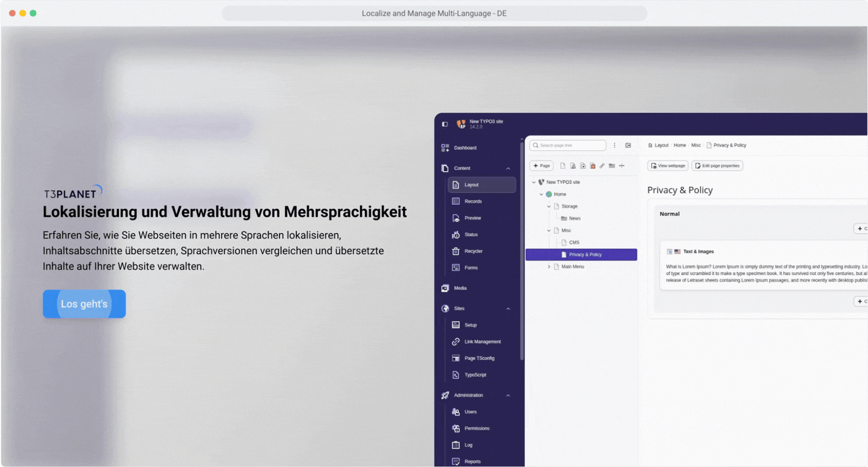This screenshot has width=868, height=467.
Task: Select Storage page label in tree
Action: 569,206
